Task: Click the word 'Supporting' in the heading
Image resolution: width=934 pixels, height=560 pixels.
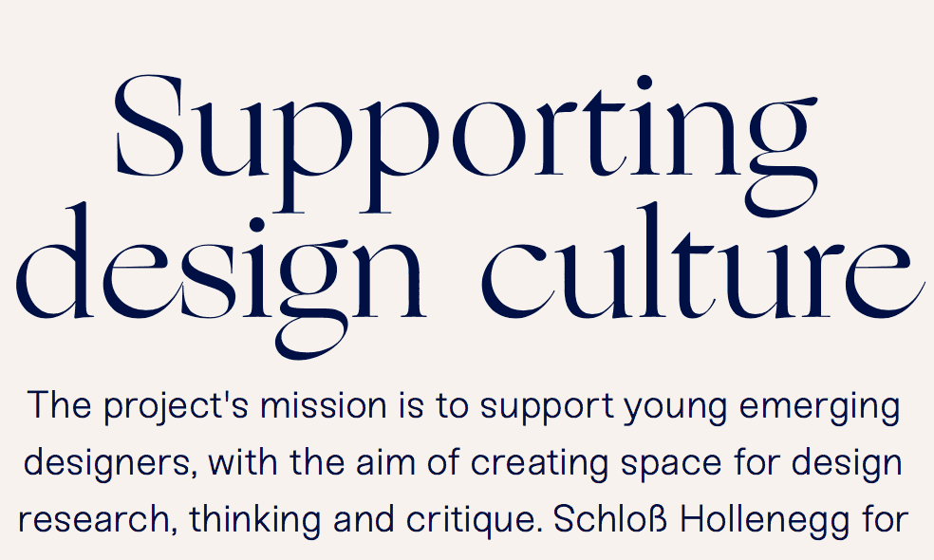Action: [x=465, y=133]
